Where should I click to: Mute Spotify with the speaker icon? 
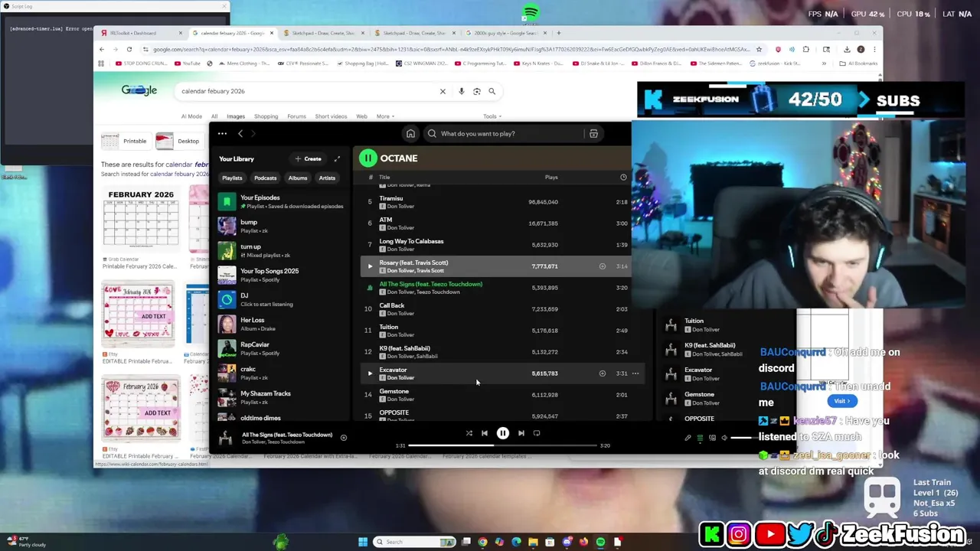pos(724,438)
